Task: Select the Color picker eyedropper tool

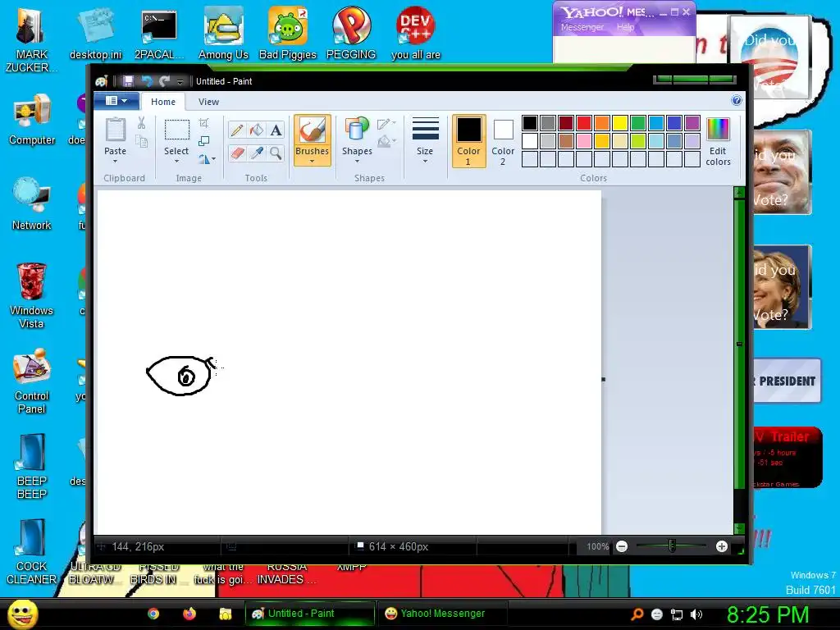Action: (257, 153)
